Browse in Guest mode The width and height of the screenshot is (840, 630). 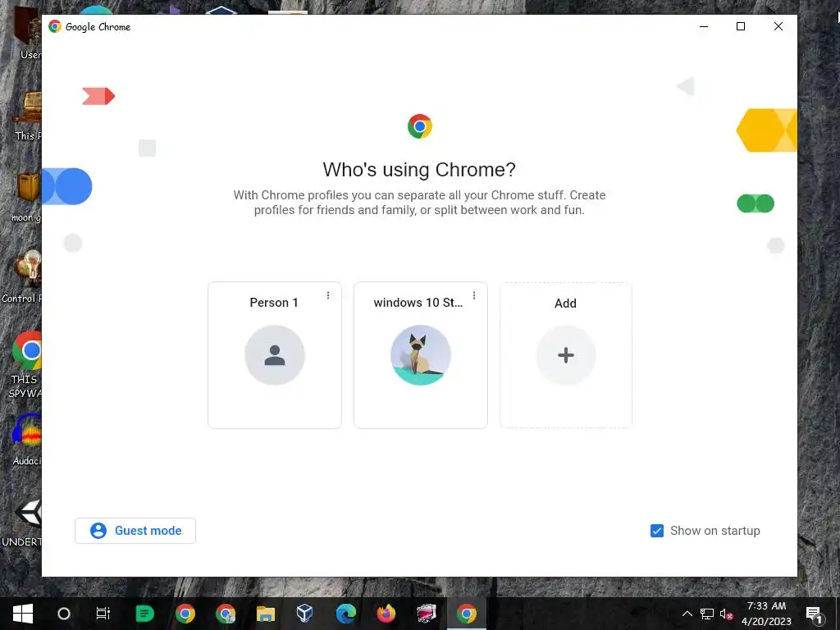(135, 531)
